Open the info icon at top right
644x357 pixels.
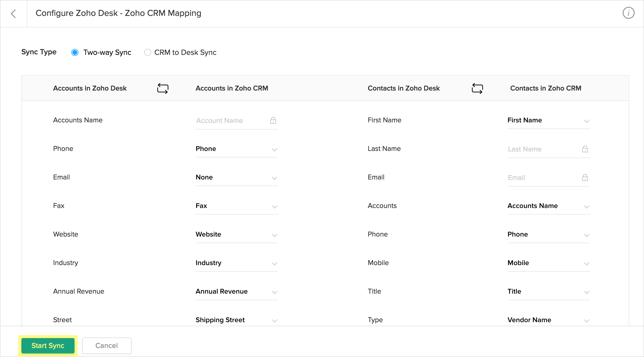click(628, 13)
